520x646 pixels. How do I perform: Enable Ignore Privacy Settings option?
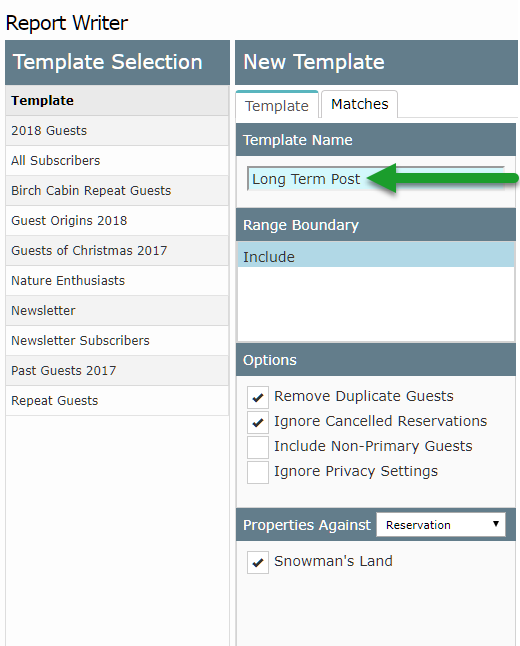coord(258,473)
